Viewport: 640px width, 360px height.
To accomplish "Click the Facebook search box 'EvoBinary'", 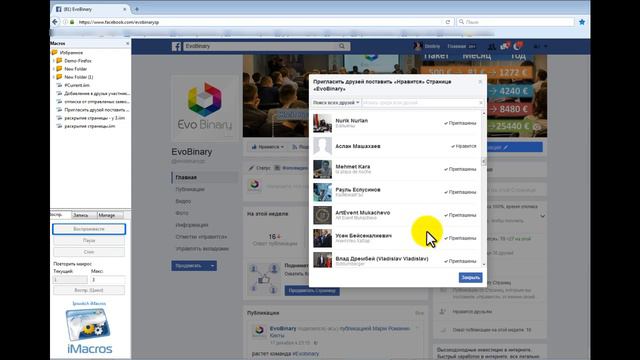I will tap(261, 46).
